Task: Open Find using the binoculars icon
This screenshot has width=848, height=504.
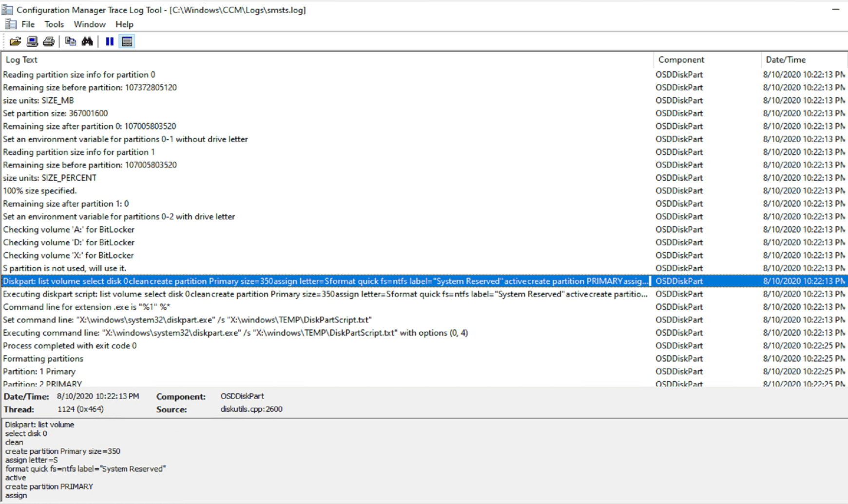Action: 87,41
